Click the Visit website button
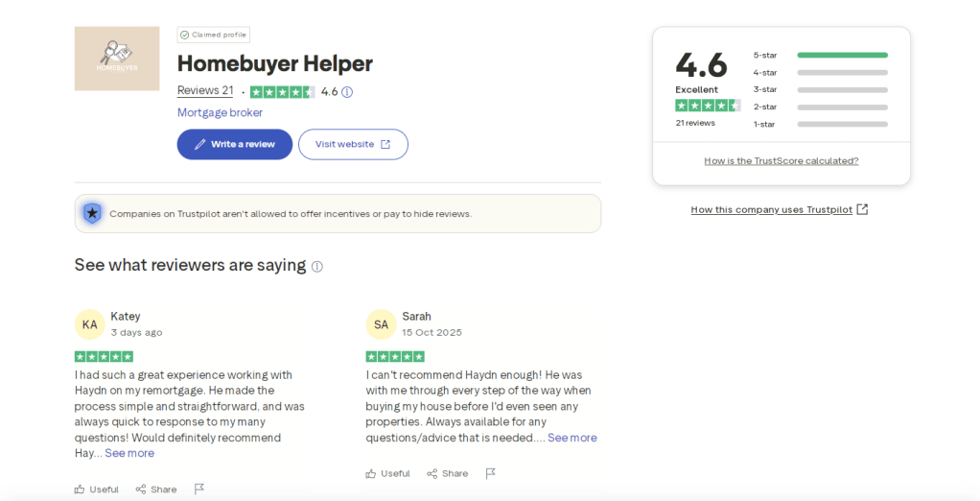Viewport: 980px width, 501px height. pyautogui.click(x=353, y=144)
